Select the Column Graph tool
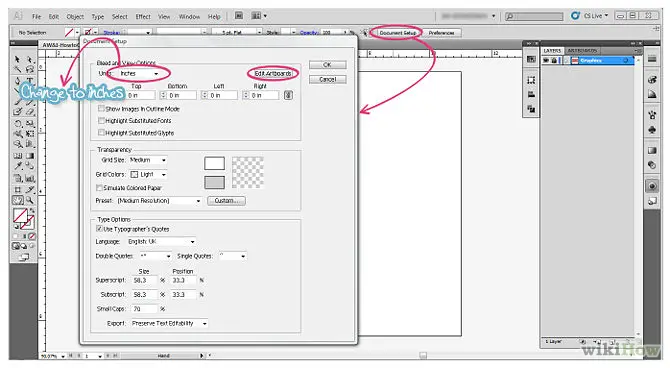This screenshot has height=368, width=670. 29,178
